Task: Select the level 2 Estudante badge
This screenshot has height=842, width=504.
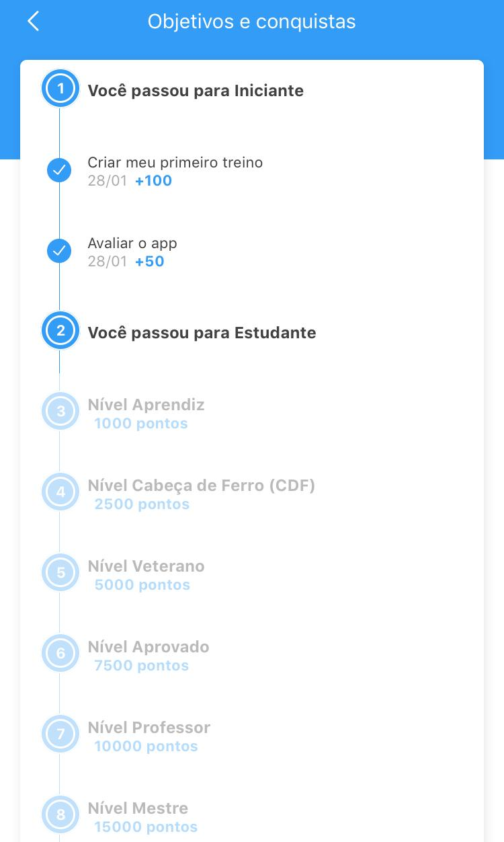Action: point(60,331)
